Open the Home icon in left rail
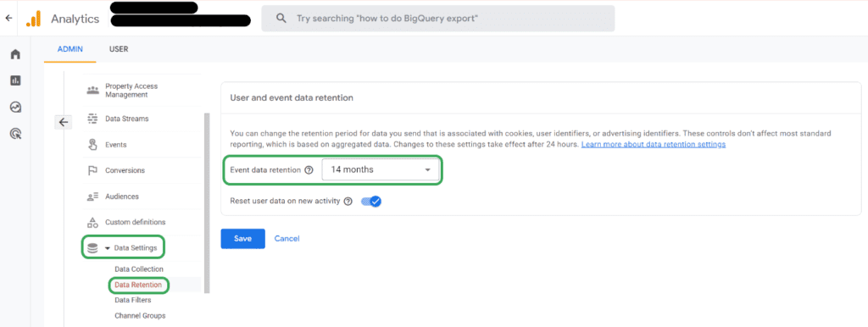 coord(15,54)
